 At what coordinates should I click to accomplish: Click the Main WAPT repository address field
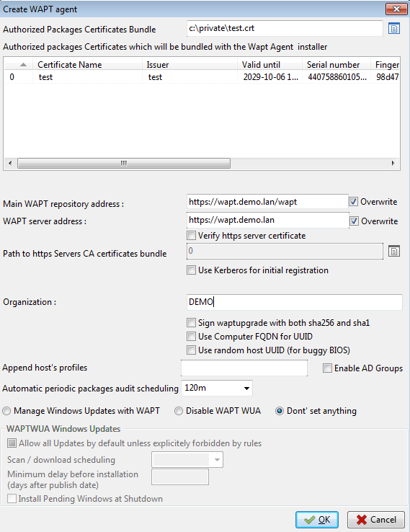pyautogui.click(x=267, y=202)
